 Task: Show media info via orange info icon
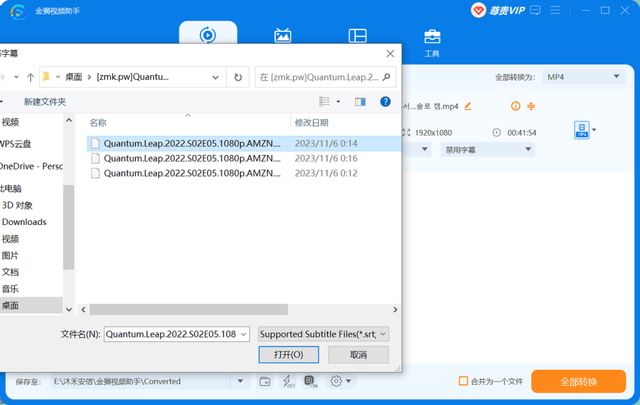[x=516, y=106]
